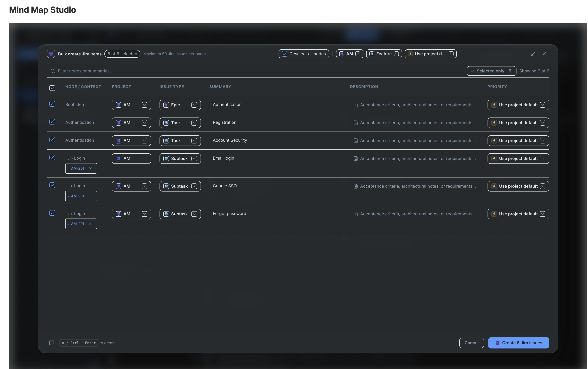Open the global Feature issue type dropdown
Viewport: 588px width, 369px height.
tap(384, 54)
